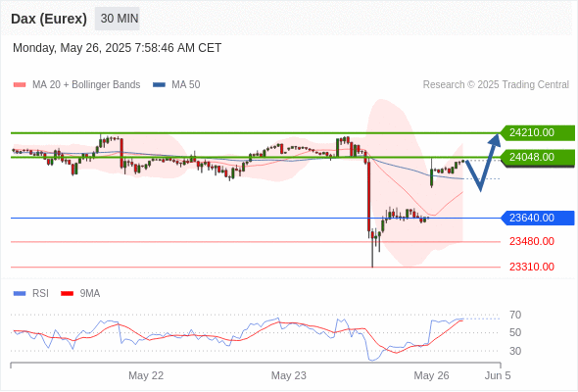578x392 pixels.
Task: Click the Jun 5 axis date
Action: coord(498,375)
